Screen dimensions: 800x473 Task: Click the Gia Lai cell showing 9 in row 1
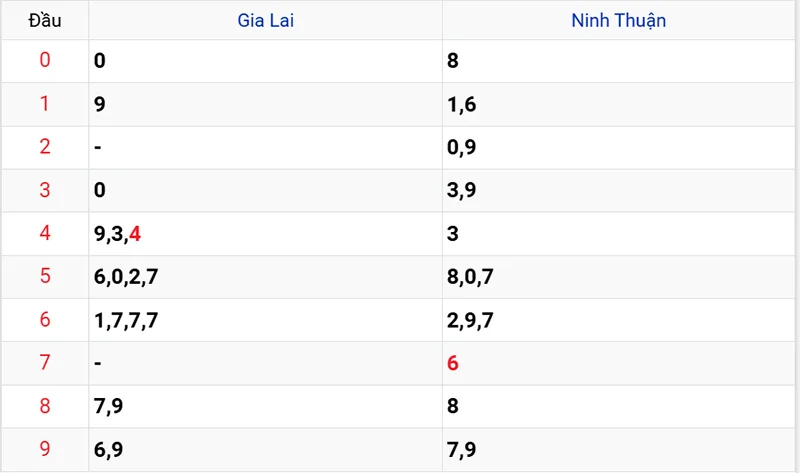click(x=99, y=104)
